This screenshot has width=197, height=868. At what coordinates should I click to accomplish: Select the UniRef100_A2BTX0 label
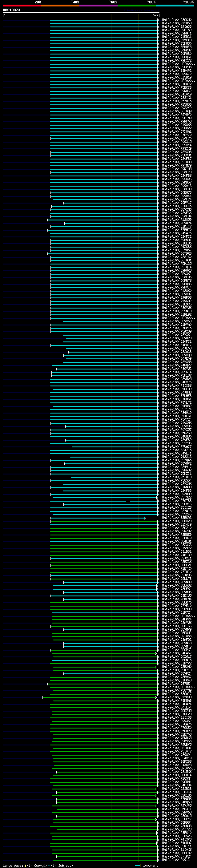coord(176,569)
